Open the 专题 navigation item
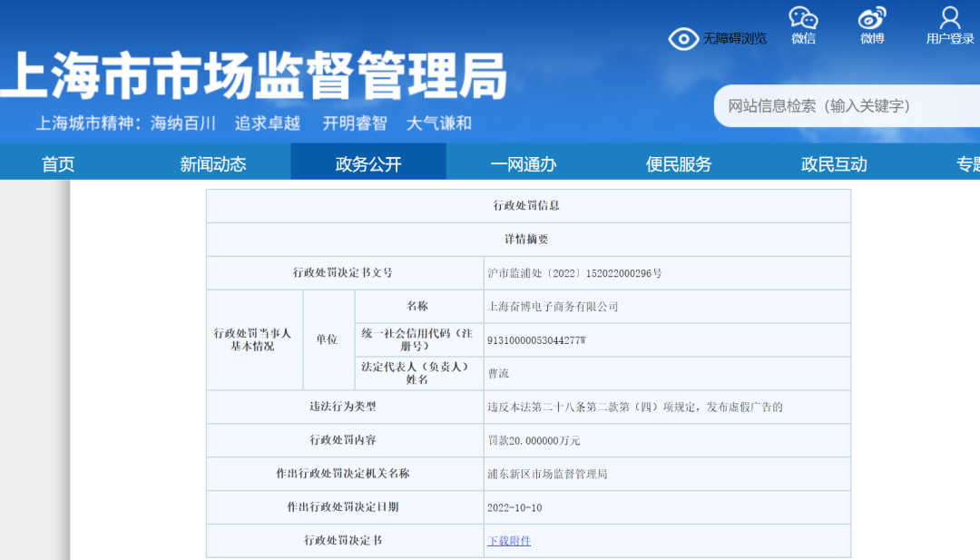Image resolution: width=980 pixels, height=560 pixels. coord(966,162)
